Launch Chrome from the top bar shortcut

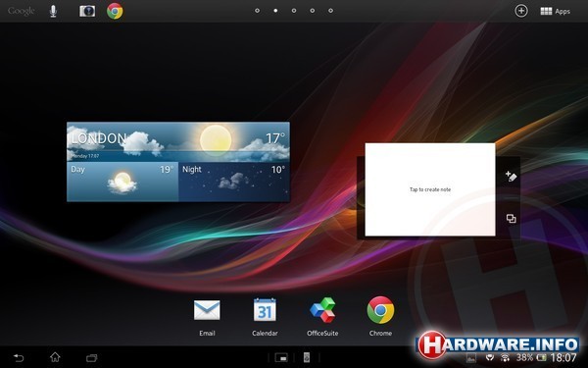click(115, 11)
